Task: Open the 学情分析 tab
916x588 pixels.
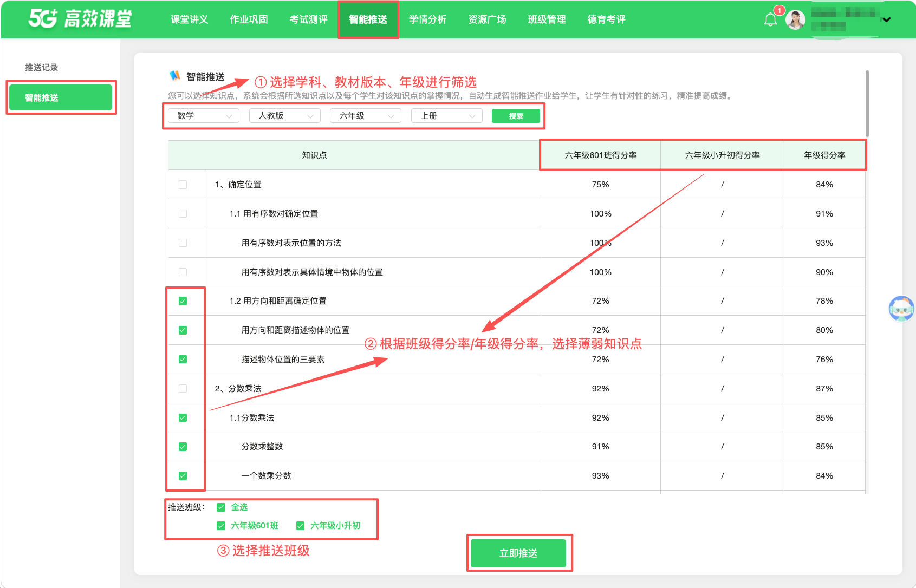Action: 427,19
